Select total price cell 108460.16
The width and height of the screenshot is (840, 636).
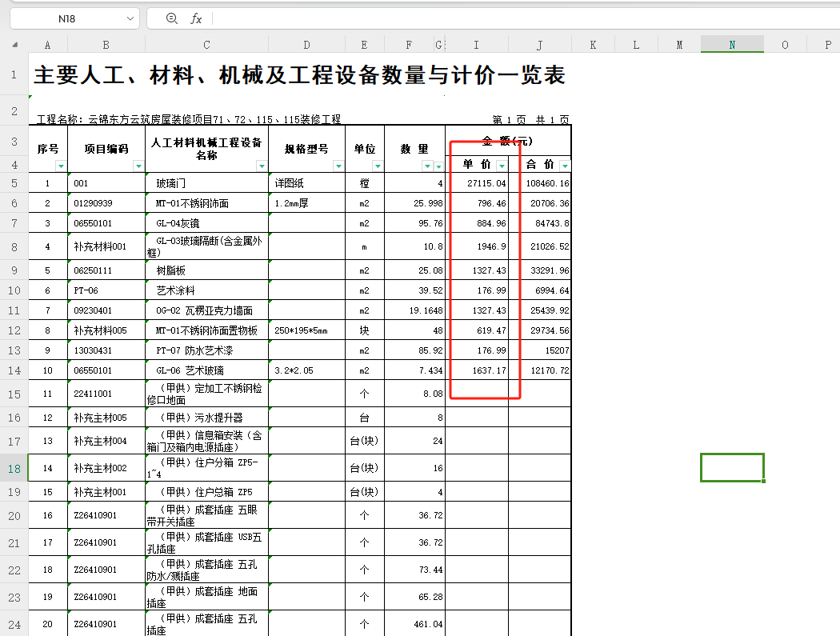(x=539, y=183)
